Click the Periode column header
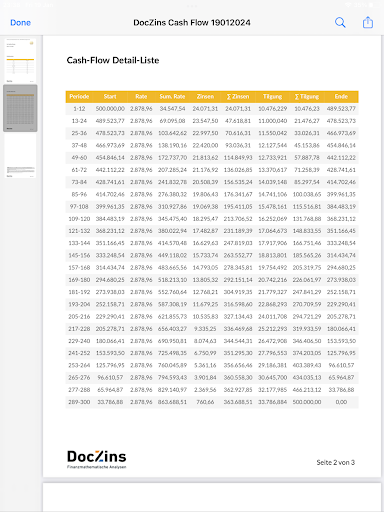The image size is (384, 512). [x=79, y=97]
